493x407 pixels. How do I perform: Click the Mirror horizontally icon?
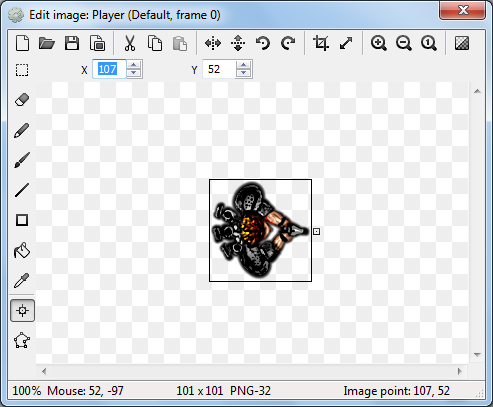(x=213, y=43)
